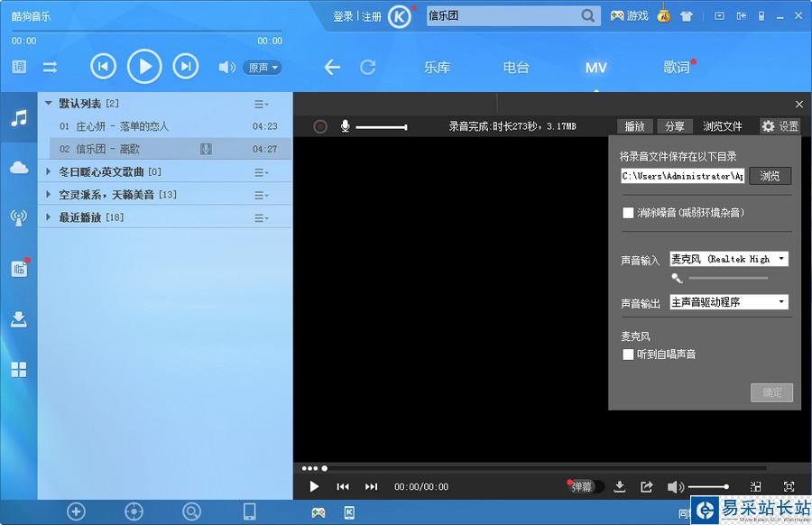Open the skin T-shirt icon
Screen dimensions: 812x525
tap(687, 16)
